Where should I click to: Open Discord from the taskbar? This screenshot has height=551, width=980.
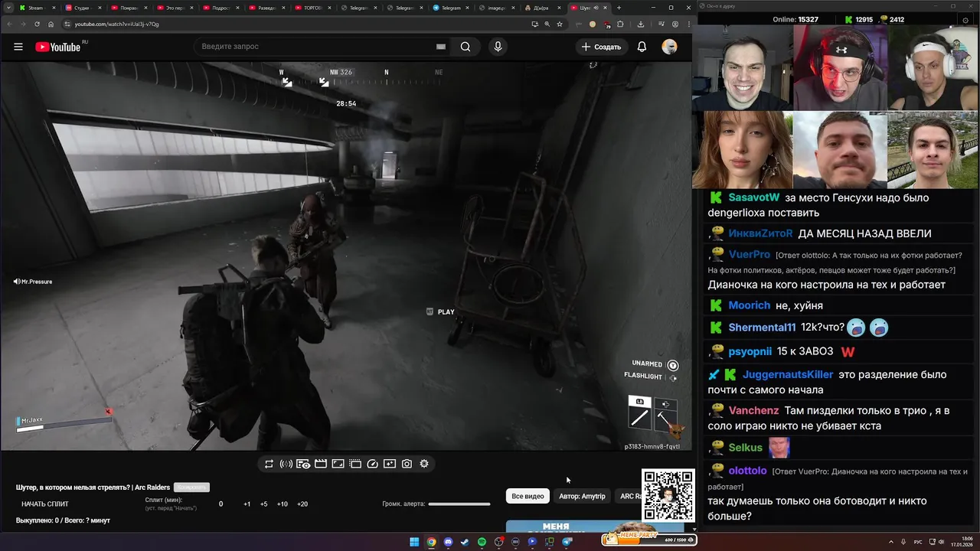click(448, 542)
